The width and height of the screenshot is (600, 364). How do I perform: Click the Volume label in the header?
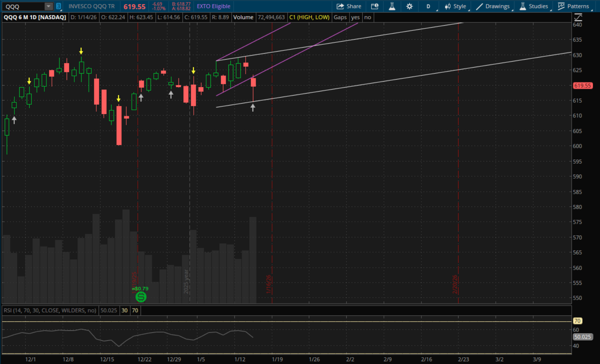(243, 17)
